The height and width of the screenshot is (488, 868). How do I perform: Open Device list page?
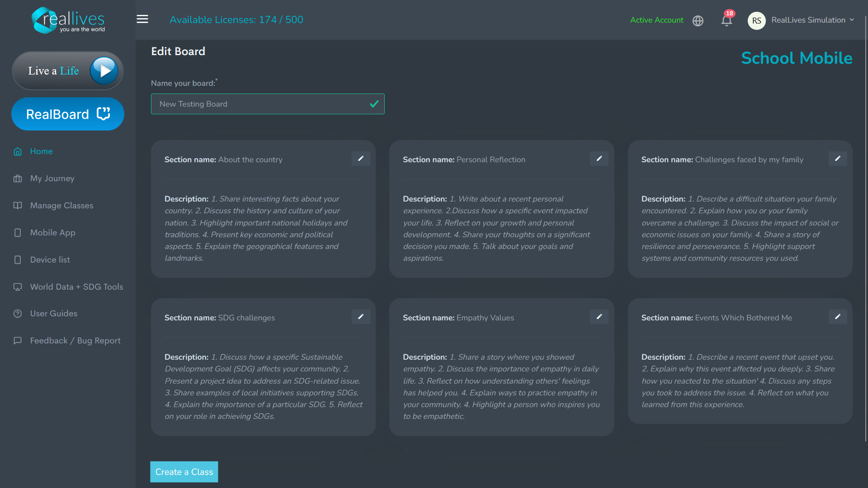(x=50, y=260)
